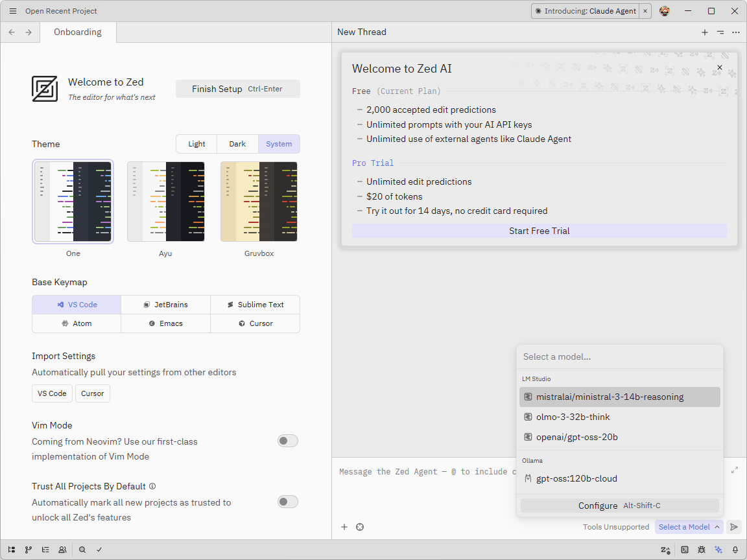Switch to the Onboarding tab
This screenshot has width=747, height=560.
coord(78,32)
